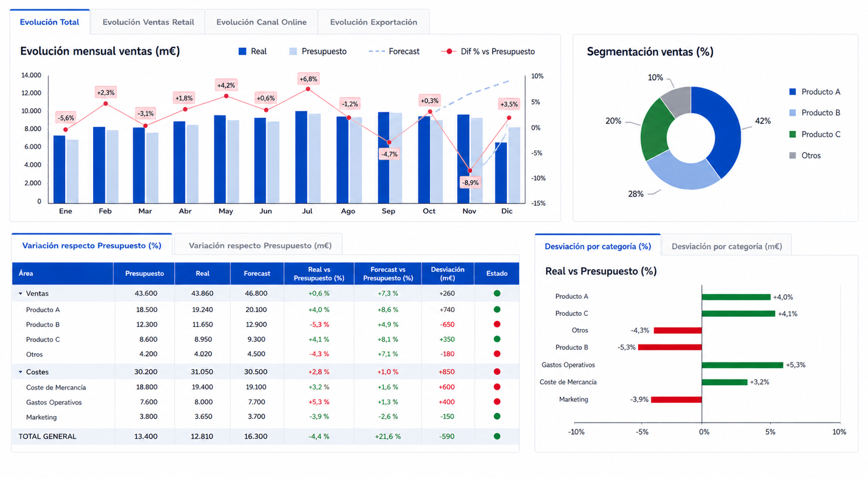Click the +21,6 % value in TOTAL GENERAL
The image size is (868, 478).
click(388, 436)
